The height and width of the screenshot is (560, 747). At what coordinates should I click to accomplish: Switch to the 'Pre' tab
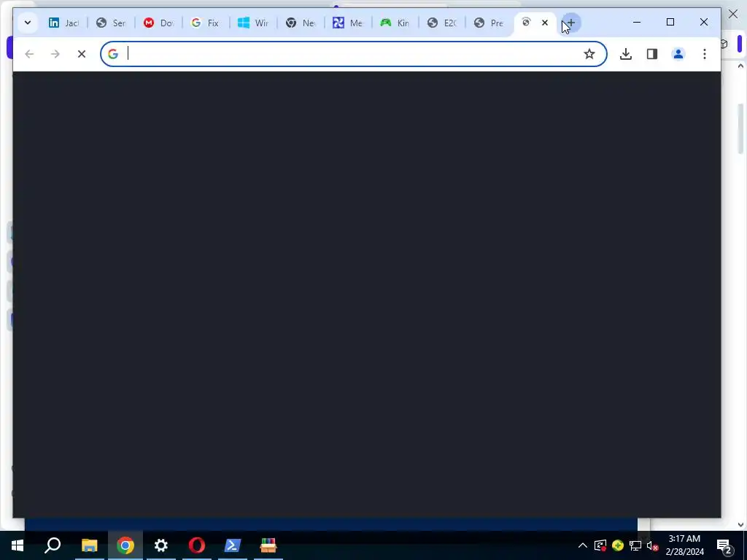click(x=489, y=23)
